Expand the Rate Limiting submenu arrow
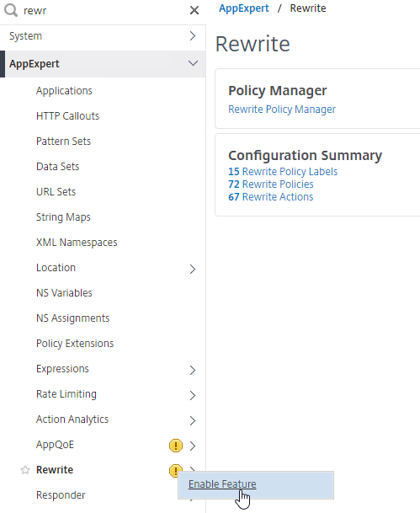 coord(193,395)
